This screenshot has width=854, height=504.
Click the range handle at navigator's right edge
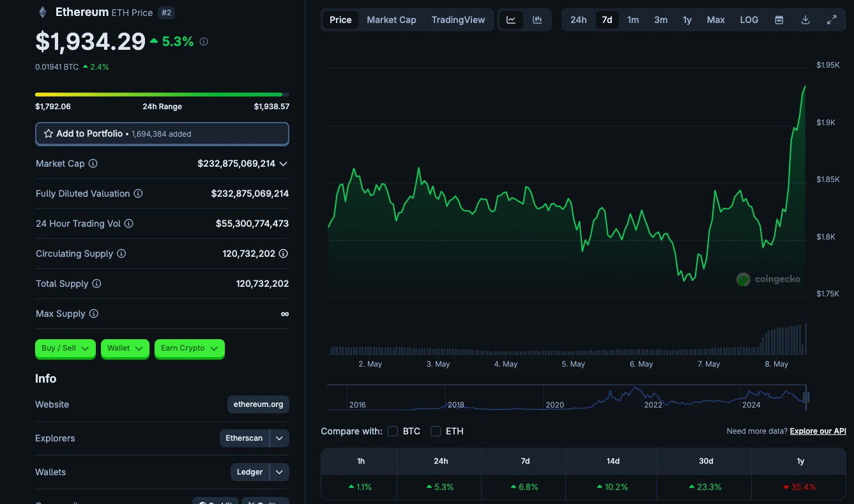[x=806, y=397]
